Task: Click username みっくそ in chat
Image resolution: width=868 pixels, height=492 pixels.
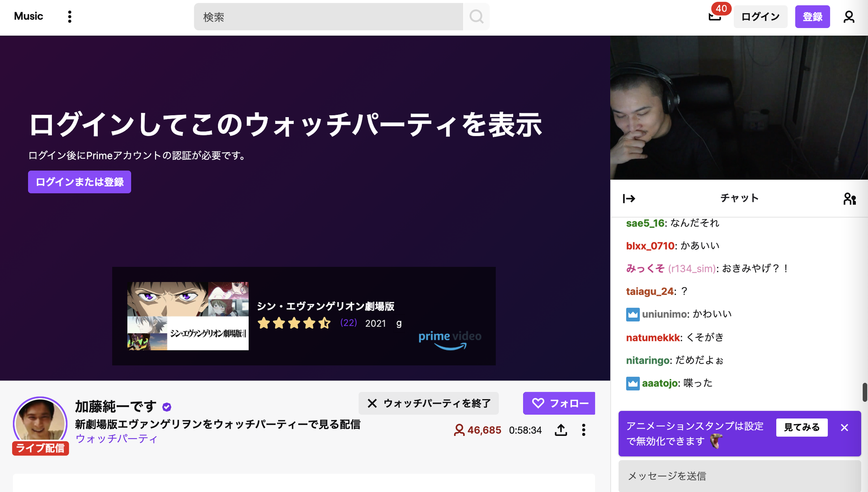Action: click(645, 269)
